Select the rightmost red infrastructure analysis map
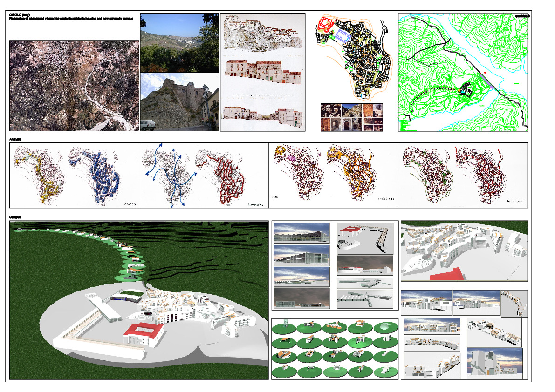This screenshot has height=392, width=555. coord(481,175)
